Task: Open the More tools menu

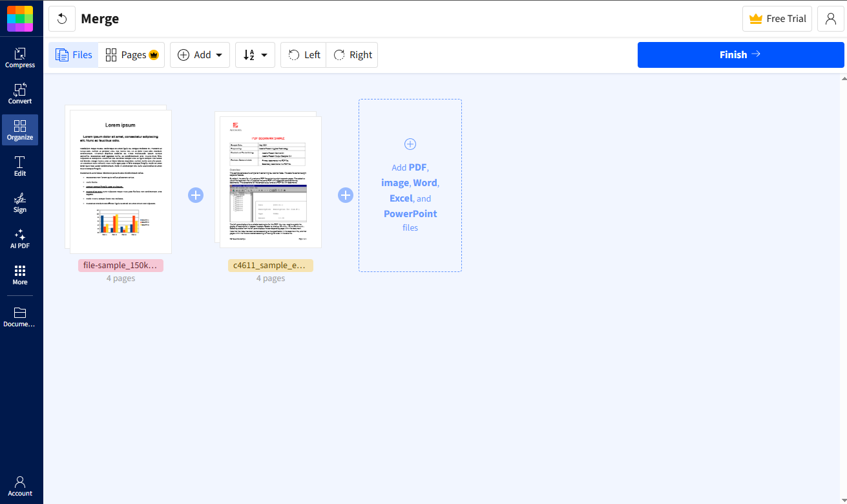Action: pyautogui.click(x=20, y=273)
